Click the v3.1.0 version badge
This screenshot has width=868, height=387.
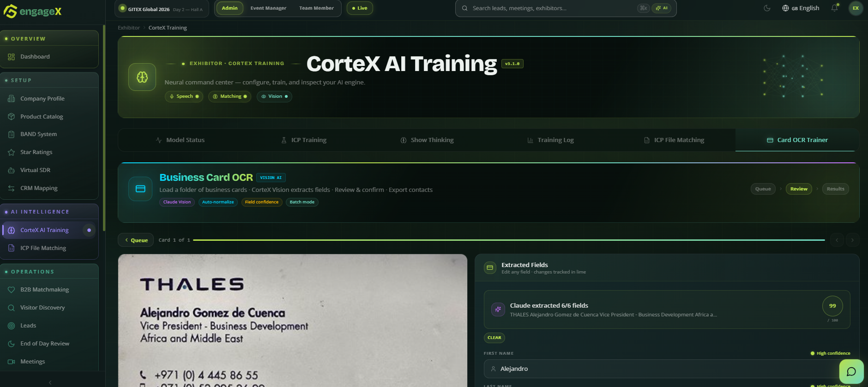coord(512,64)
